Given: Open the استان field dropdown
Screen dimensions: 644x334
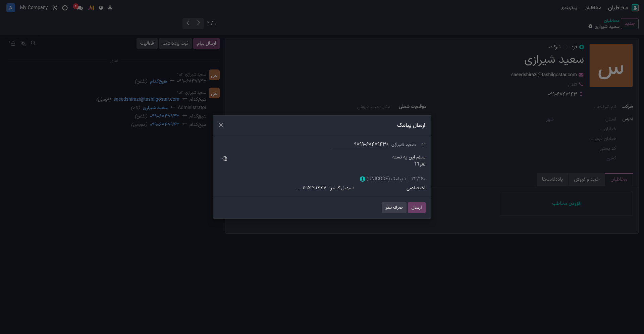Looking at the screenshot, I should (610, 119).
